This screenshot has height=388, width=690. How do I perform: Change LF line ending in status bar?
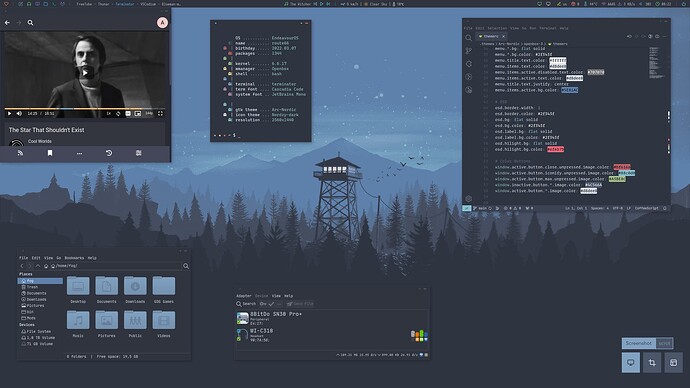pyautogui.click(x=628, y=209)
